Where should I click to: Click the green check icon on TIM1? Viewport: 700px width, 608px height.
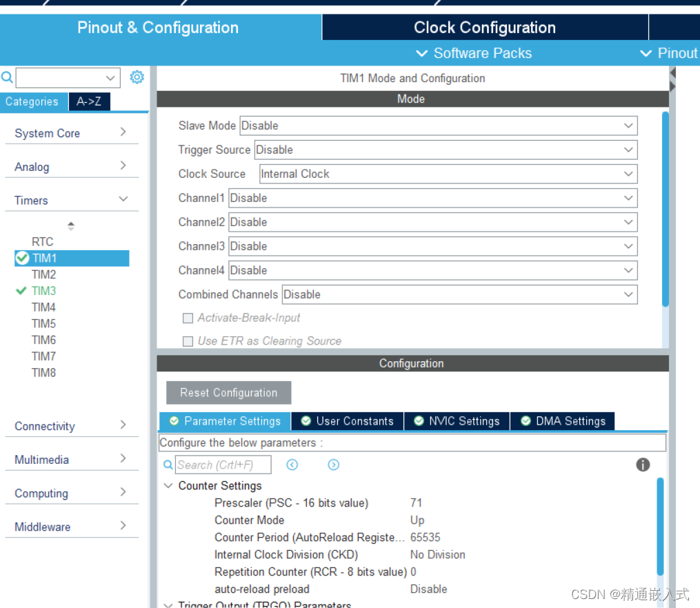click(x=22, y=258)
